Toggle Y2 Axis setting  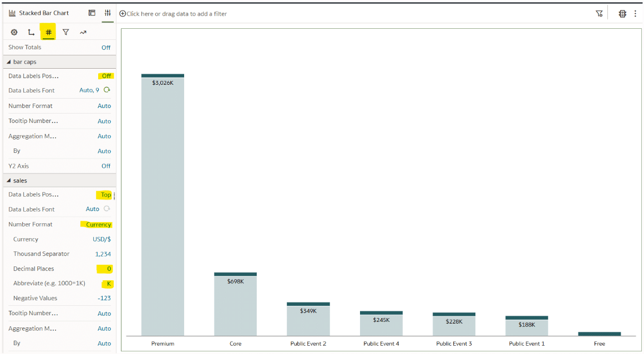click(106, 166)
